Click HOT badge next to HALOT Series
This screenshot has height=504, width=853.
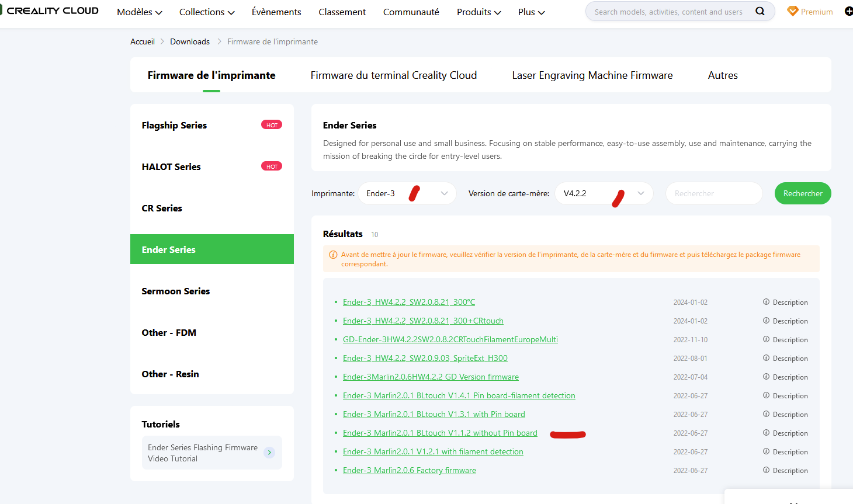pos(272,166)
